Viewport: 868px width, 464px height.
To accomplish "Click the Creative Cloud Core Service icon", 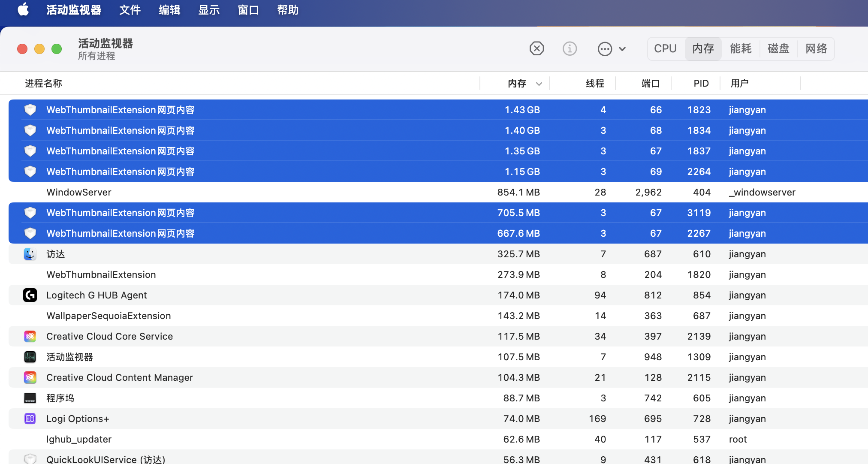I will point(30,336).
